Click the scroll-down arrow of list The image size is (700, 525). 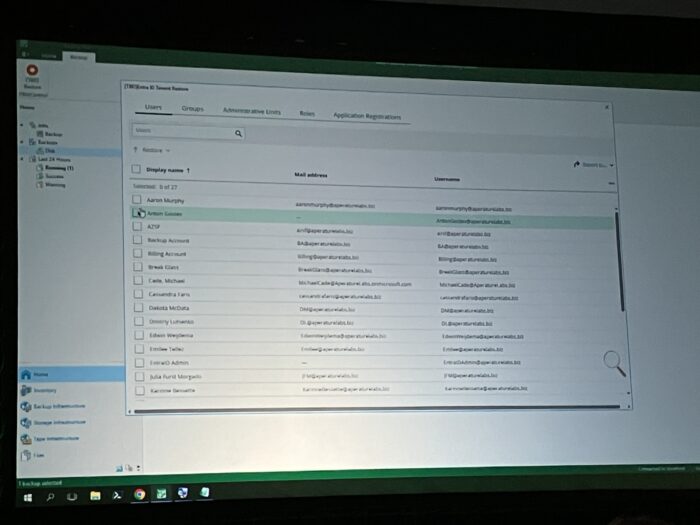tap(628, 393)
